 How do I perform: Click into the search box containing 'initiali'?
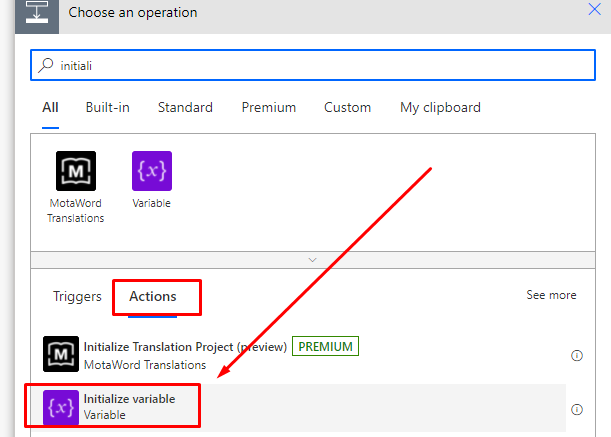320,65
